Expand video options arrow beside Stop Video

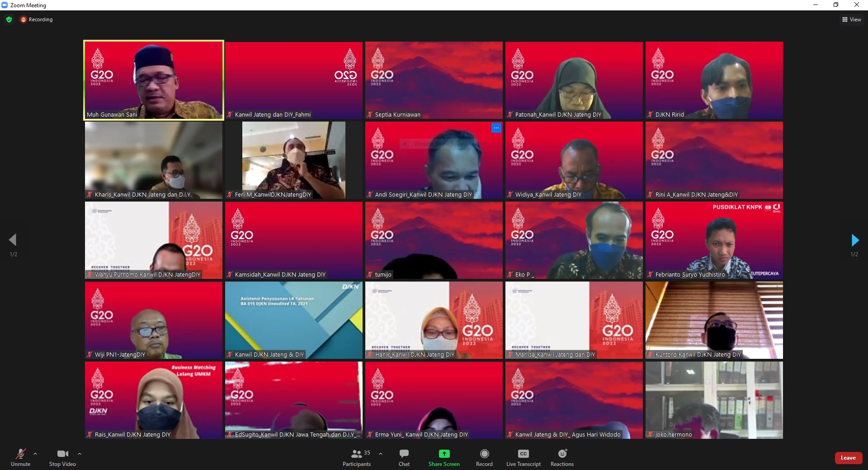[x=80, y=454]
